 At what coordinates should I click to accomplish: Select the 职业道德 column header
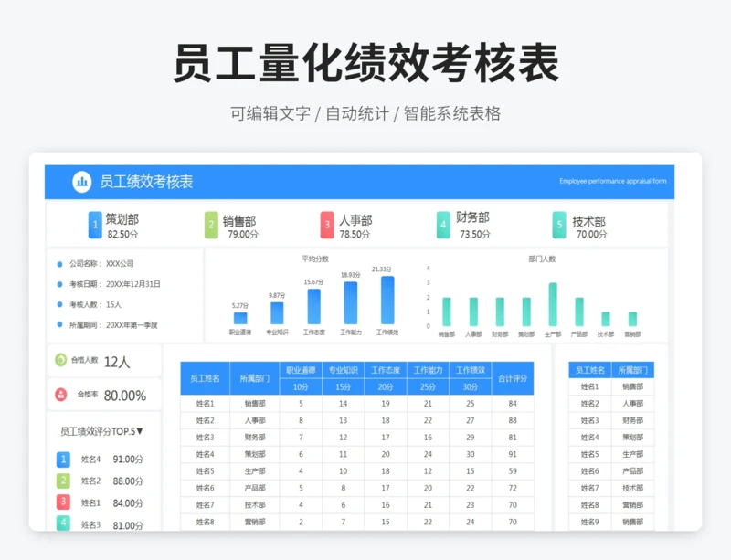pyautogui.click(x=301, y=370)
